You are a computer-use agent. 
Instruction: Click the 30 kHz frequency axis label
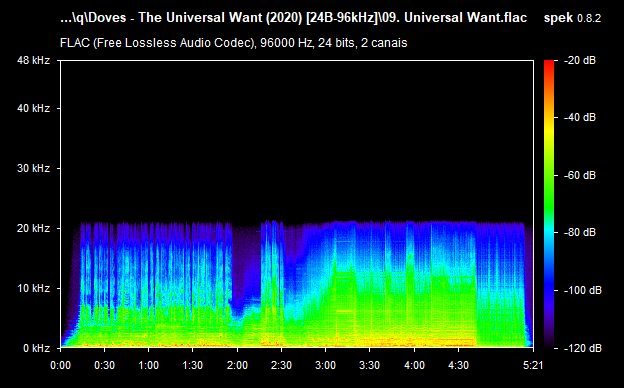click(33, 168)
